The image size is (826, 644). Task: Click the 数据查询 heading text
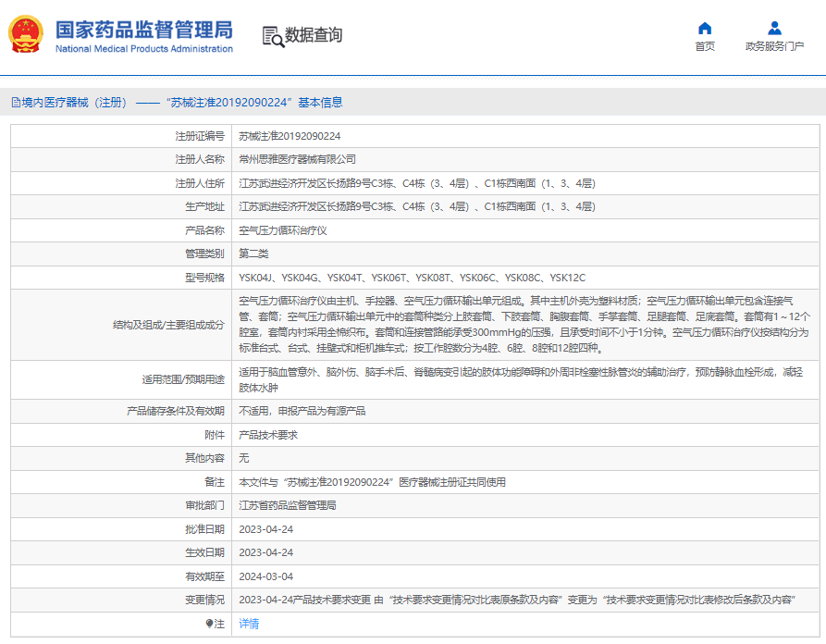pos(314,35)
